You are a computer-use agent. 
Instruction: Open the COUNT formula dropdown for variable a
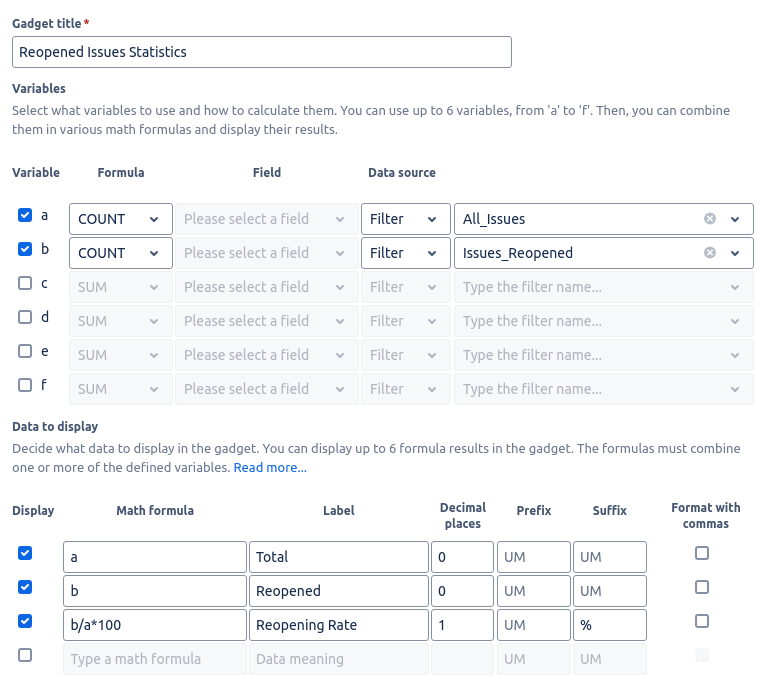[120, 219]
